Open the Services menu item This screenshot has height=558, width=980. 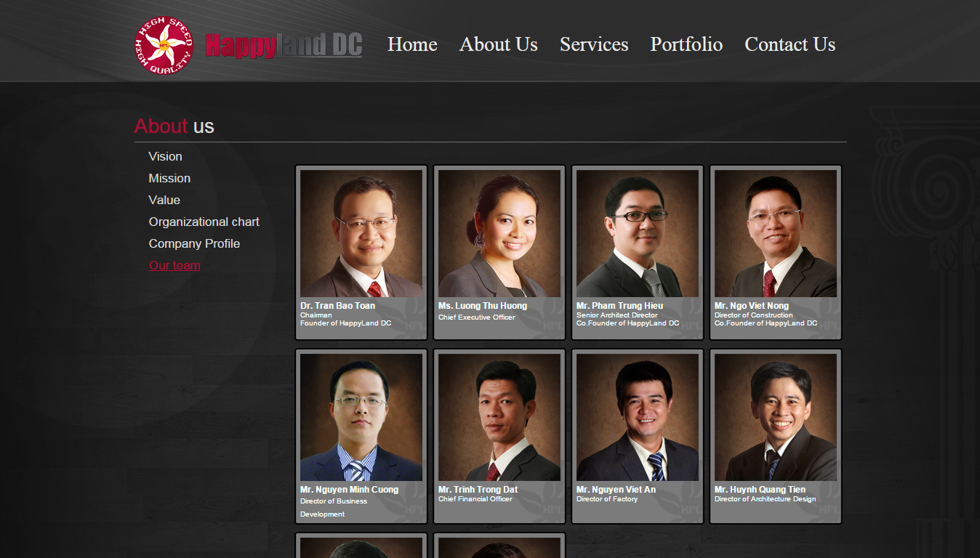[594, 44]
